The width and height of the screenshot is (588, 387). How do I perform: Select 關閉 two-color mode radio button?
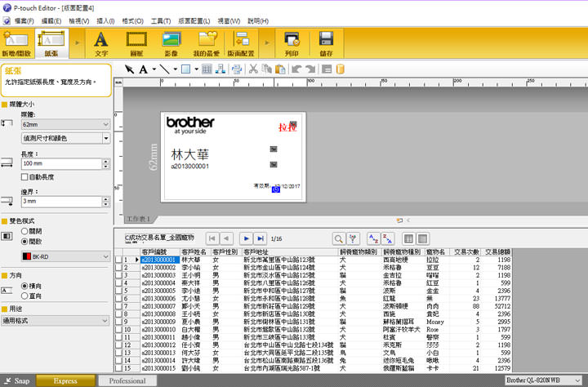pos(24,232)
